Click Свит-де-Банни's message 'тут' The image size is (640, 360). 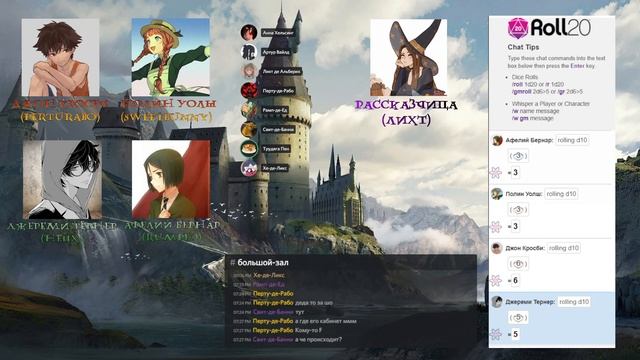[300, 312]
